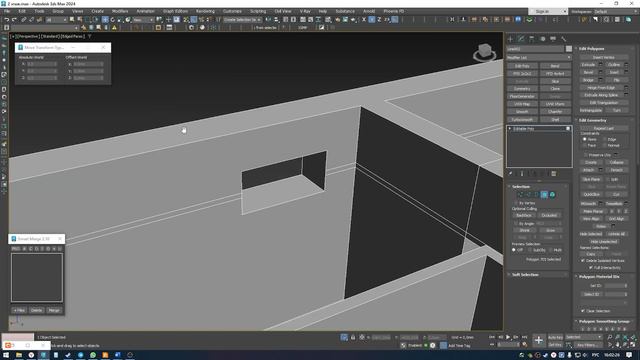The height and width of the screenshot is (360, 640).
Task: Open the Create tab of command panel
Action: pos(510,39)
